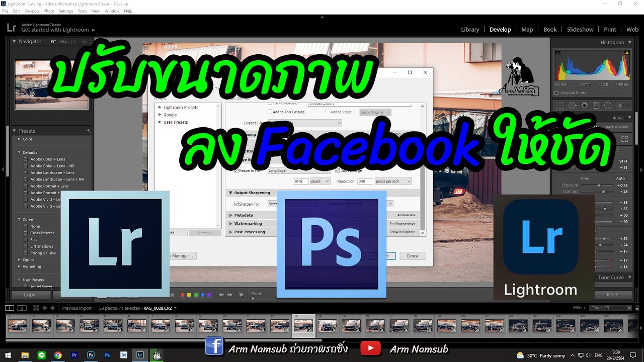The height and width of the screenshot is (362, 644).
Task: Go forward using the filmstrip right arrow
Action: [x=52, y=308]
